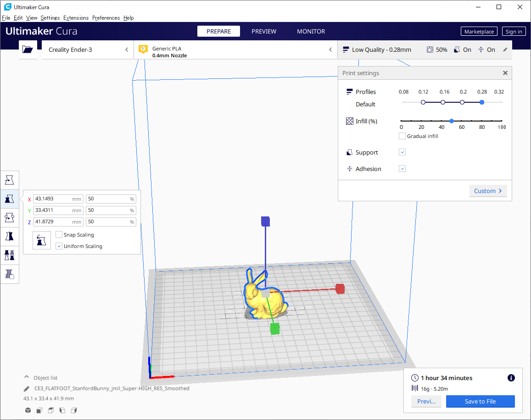Click Save to File button
531x420 pixels.
pyautogui.click(x=480, y=401)
